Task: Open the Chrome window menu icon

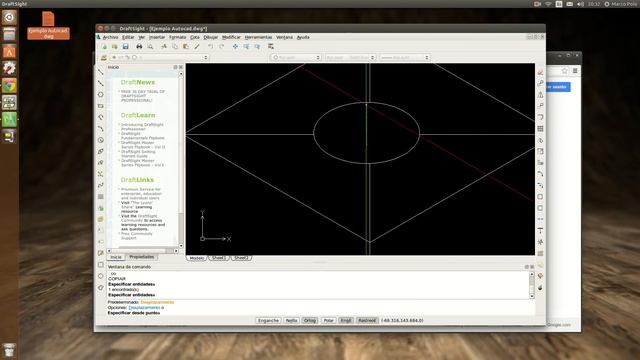Action: (575, 71)
